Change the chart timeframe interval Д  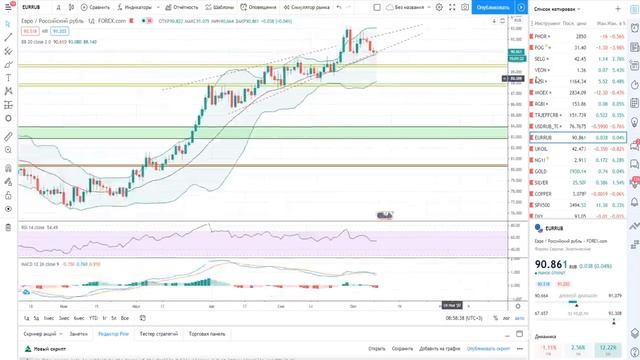58,7
